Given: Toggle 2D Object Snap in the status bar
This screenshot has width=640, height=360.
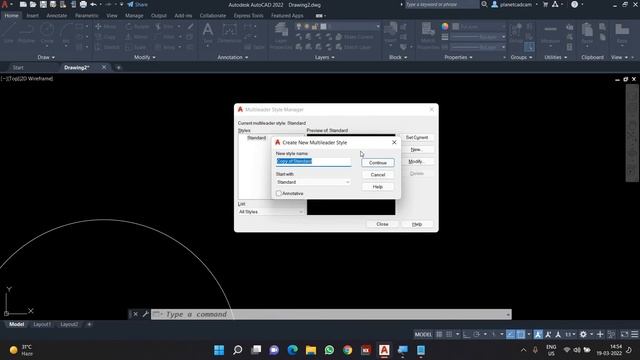Looking at the screenshot, I should [x=521, y=334].
